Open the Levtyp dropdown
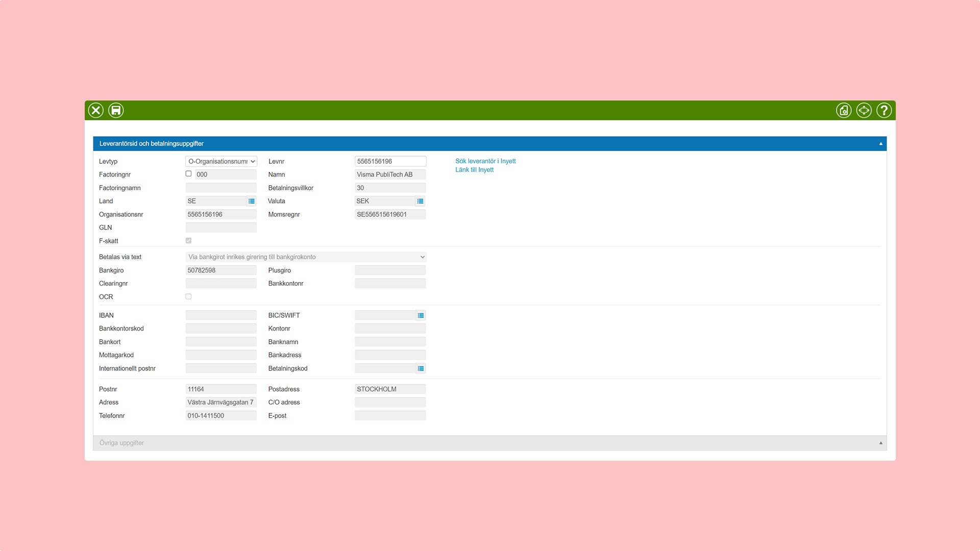 click(221, 161)
